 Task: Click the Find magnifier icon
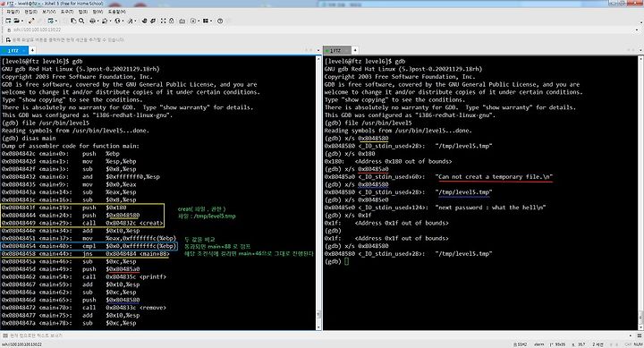pyautogui.click(x=81, y=21)
